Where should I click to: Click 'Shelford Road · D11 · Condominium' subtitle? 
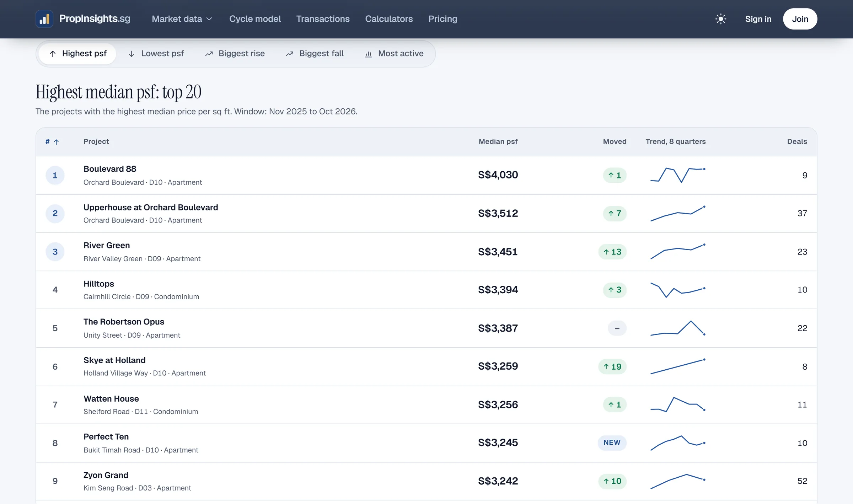pyautogui.click(x=141, y=412)
